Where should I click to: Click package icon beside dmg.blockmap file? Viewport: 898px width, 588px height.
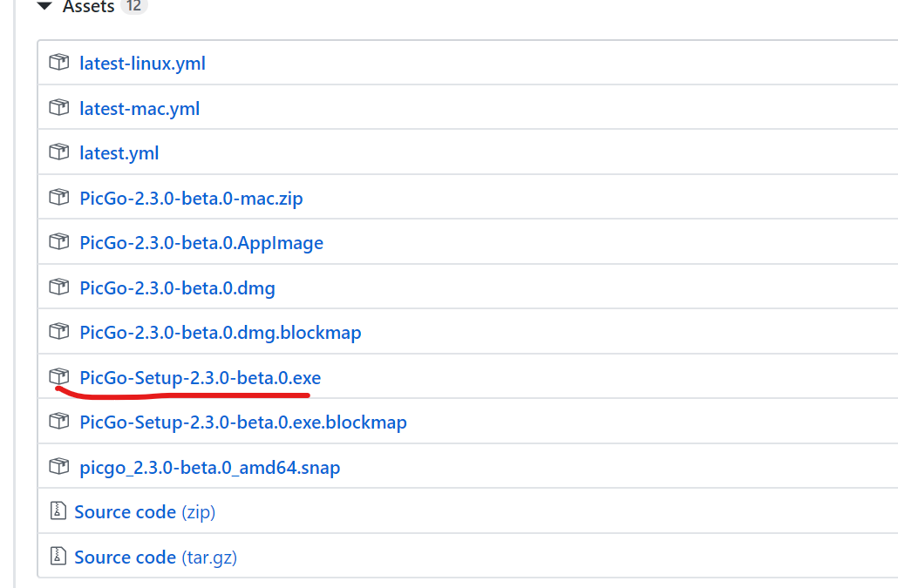(59, 331)
